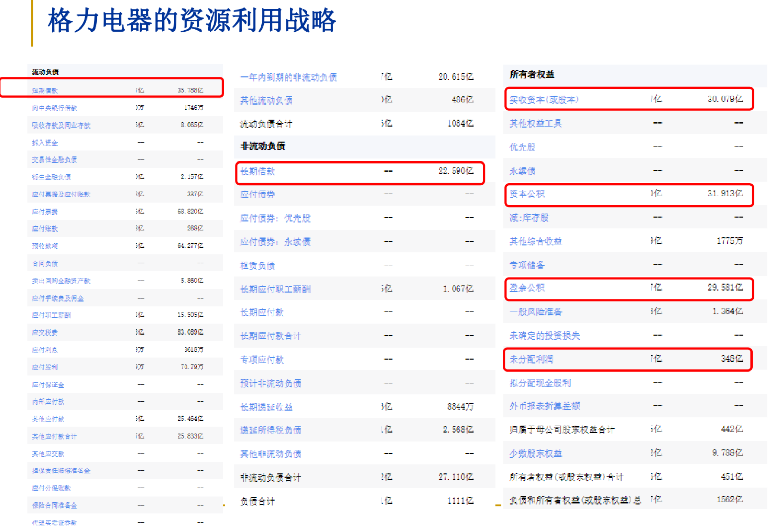
Task: Click the 专项储备 link
Action: 527,265
